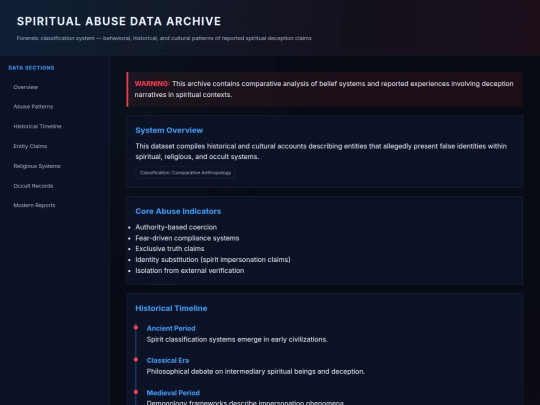Select Modern Reports in sidebar
Image resolution: width=540 pixels, height=405 pixels.
pyautogui.click(x=34, y=205)
